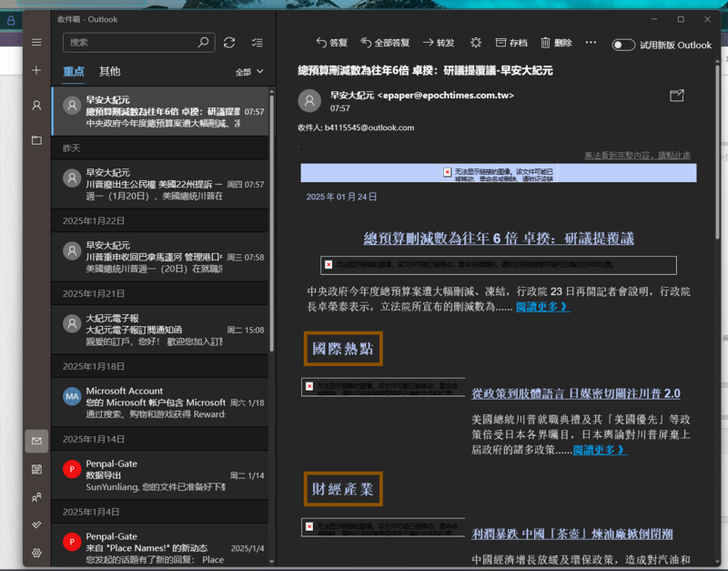Open message in a new window
The height and width of the screenshot is (571, 728).
click(676, 95)
